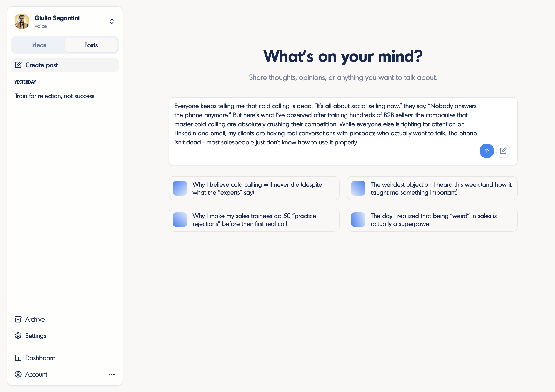Open the Dashboard link

(x=40, y=358)
